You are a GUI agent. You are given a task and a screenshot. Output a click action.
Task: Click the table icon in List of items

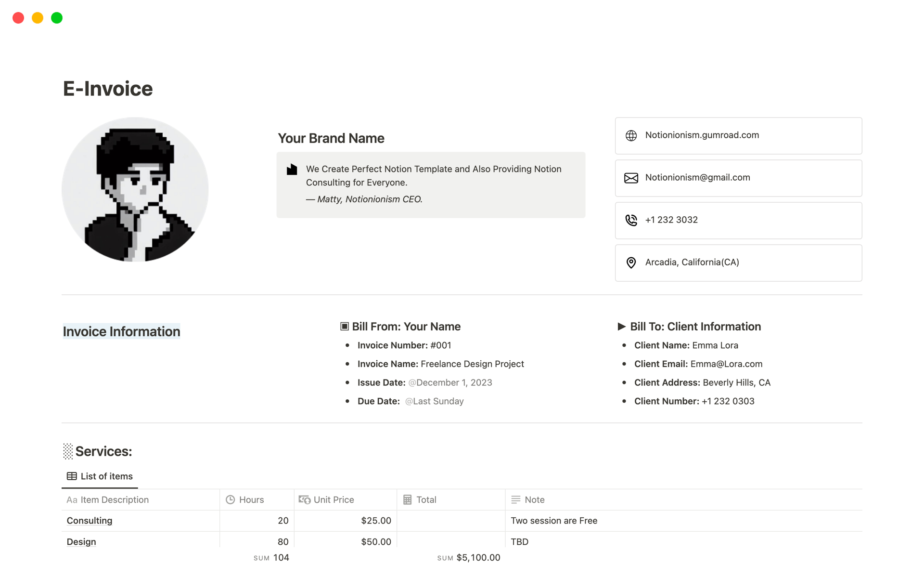[72, 476]
